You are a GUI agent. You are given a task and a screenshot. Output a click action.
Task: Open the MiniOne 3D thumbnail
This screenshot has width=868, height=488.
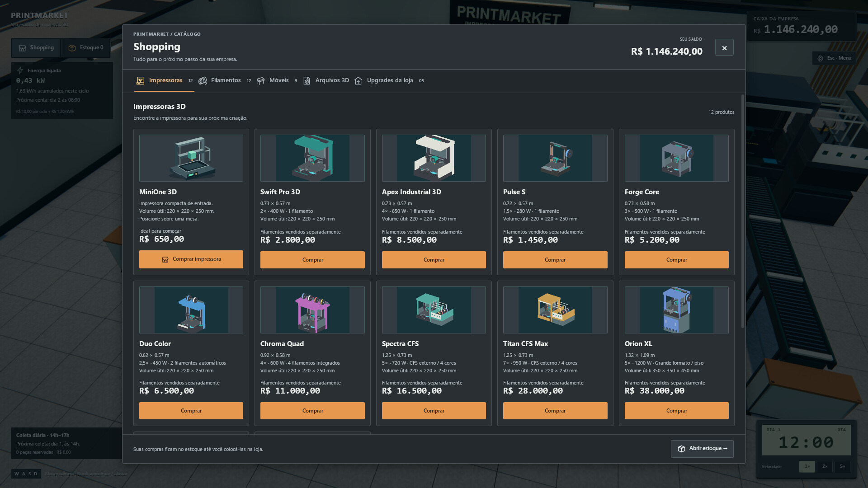tap(191, 158)
